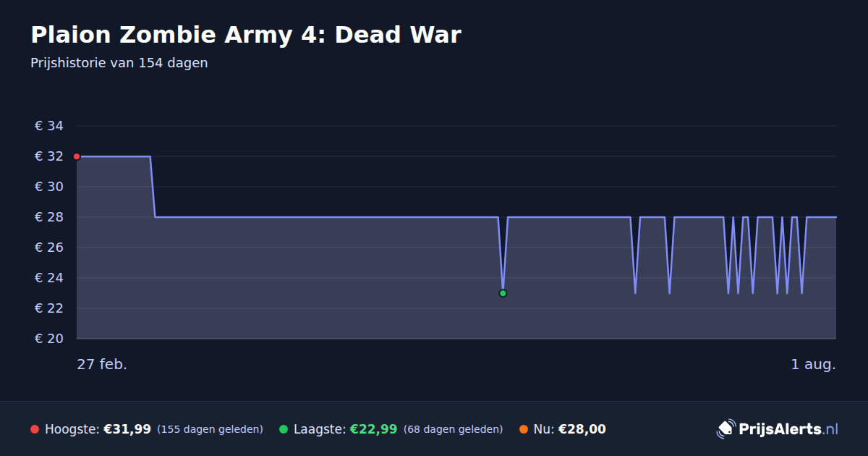This screenshot has width=868, height=456.
Task: Click the €22,99 lowest price value
Action: (373, 429)
